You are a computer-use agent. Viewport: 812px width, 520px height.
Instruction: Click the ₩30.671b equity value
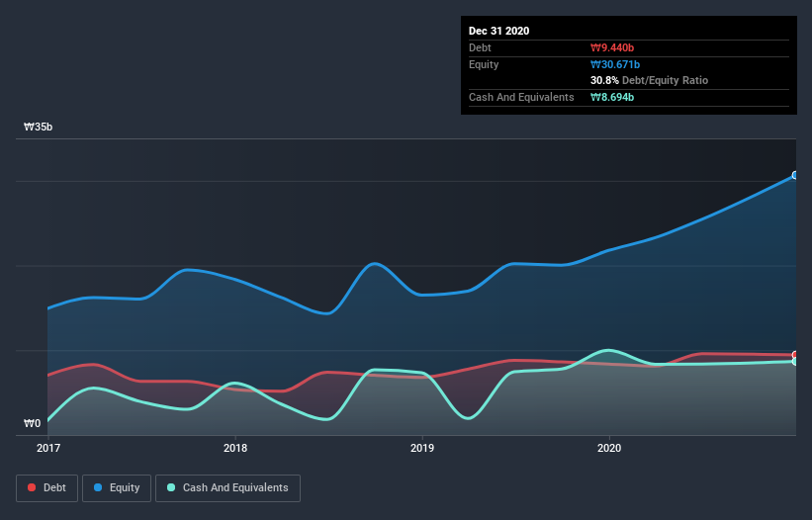click(615, 64)
